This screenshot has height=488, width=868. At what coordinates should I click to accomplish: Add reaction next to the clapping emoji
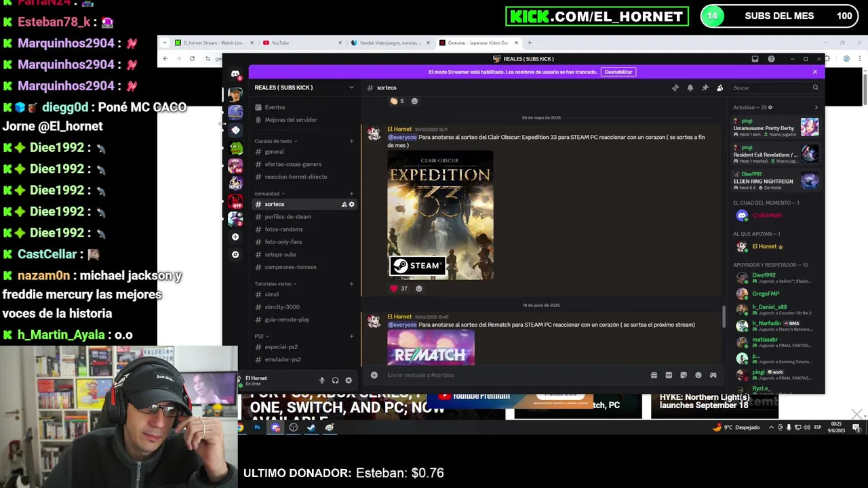(414, 101)
